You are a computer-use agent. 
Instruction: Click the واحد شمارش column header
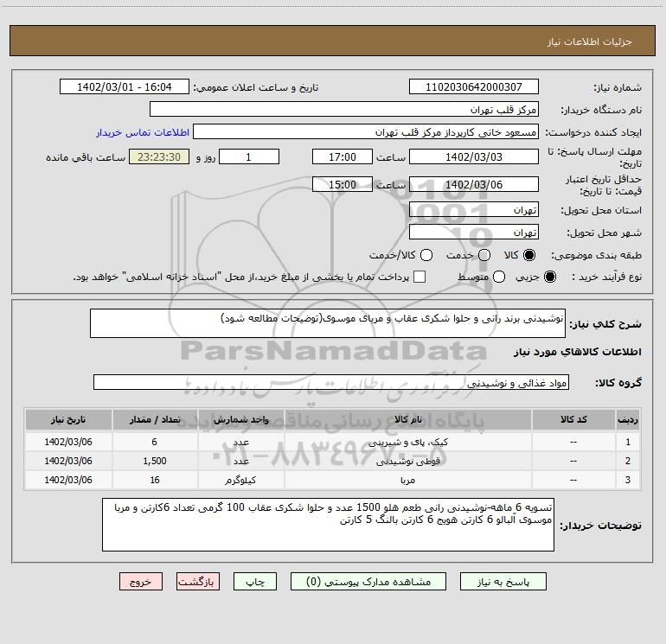pyautogui.click(x=240, y=419)
